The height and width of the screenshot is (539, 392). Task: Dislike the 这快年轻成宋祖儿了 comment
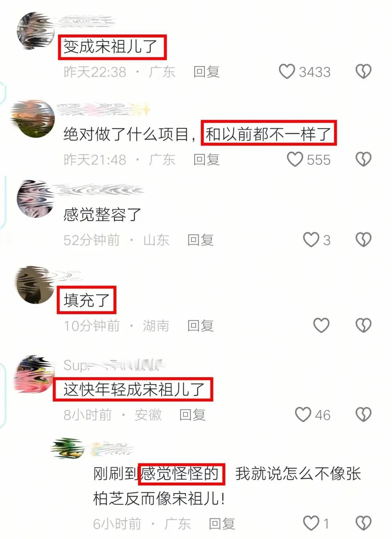(x=363, y=414)
